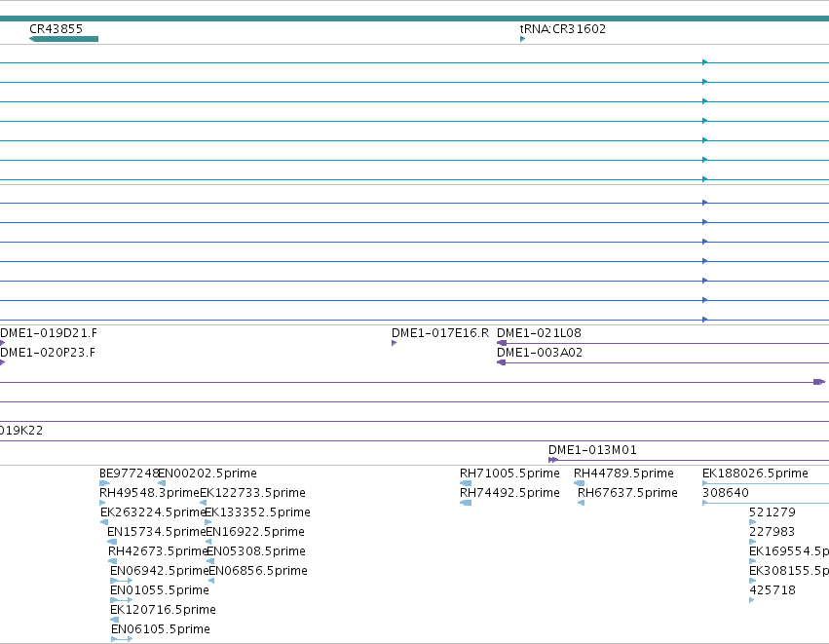Select the EK169554 partial EST label
The height and width of the screenshot is (644, 829).
[x=789, y=551]
